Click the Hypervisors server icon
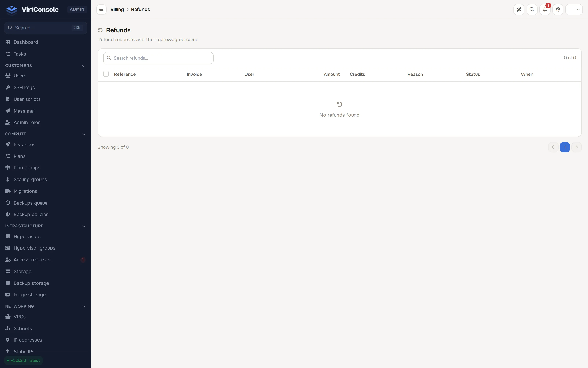Image resolution: width=588 pixels, height=368 pixels. pos(8,236)
